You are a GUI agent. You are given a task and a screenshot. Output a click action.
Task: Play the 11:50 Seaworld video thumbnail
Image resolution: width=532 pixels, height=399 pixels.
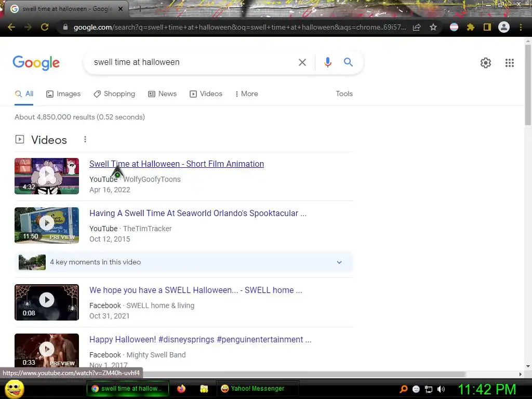(x=47, y=225)
